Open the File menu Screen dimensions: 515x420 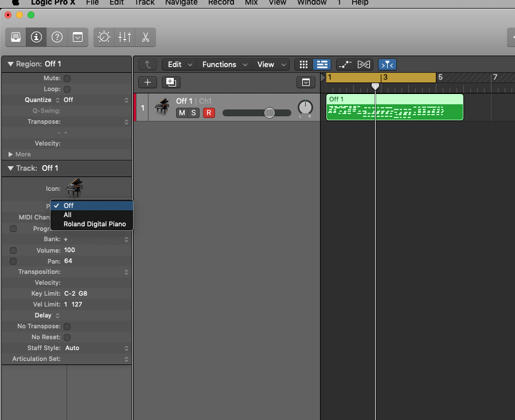click(92, 3)
